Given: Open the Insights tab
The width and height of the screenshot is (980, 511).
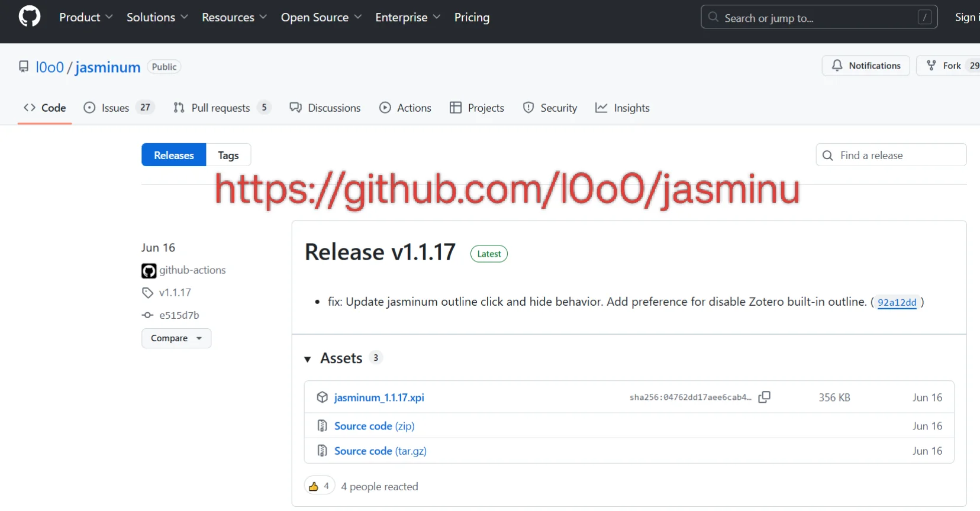Looking at the screenshot, I should (623, 108).
